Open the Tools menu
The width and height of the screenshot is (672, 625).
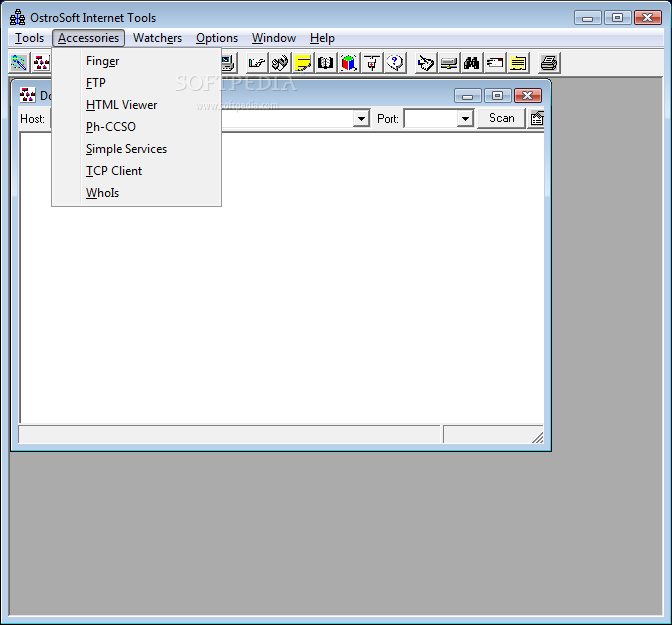(29, 38)
